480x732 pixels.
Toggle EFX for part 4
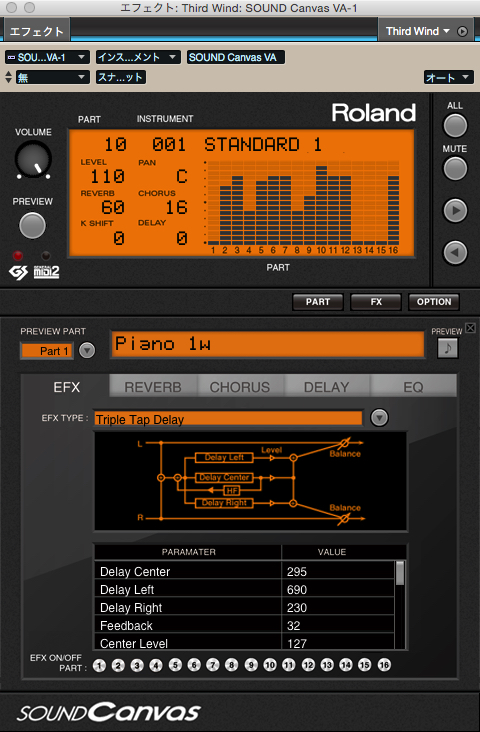click(x=156, y=665)
